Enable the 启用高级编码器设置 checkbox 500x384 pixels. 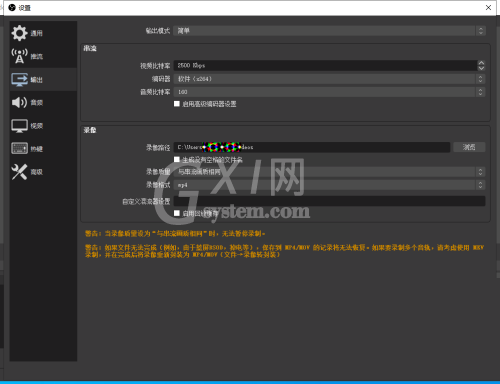point(177,104)
